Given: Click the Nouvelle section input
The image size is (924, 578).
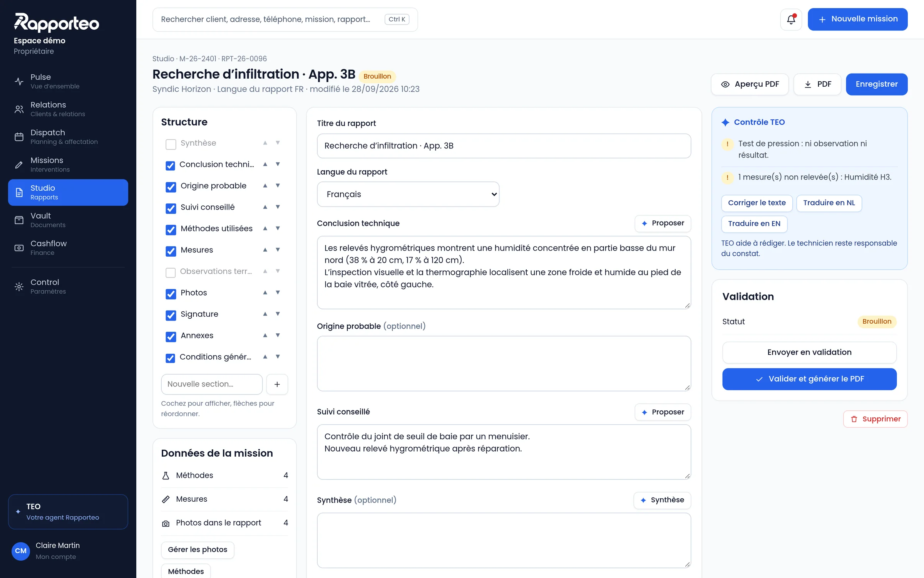Looking at the screenshot, I should click(212, 384).
